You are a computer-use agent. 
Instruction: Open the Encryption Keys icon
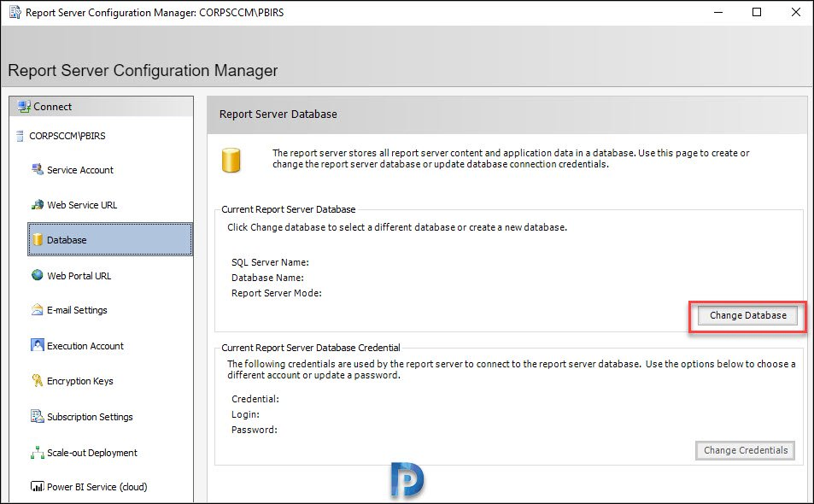pos(38,380)
